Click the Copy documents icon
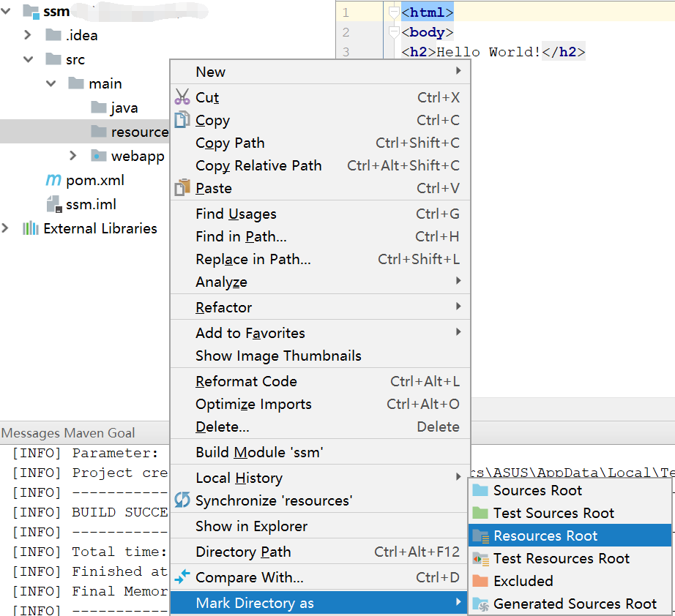 tap(182, 119)
